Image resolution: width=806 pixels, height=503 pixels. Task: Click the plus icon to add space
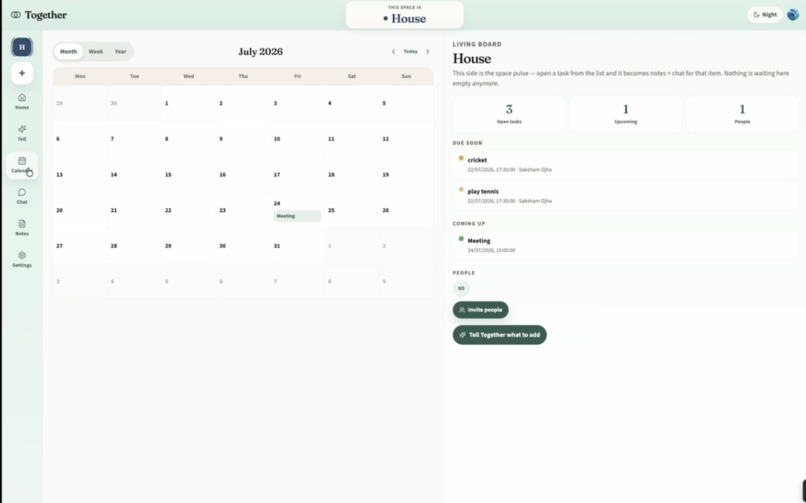pos(22,73)
